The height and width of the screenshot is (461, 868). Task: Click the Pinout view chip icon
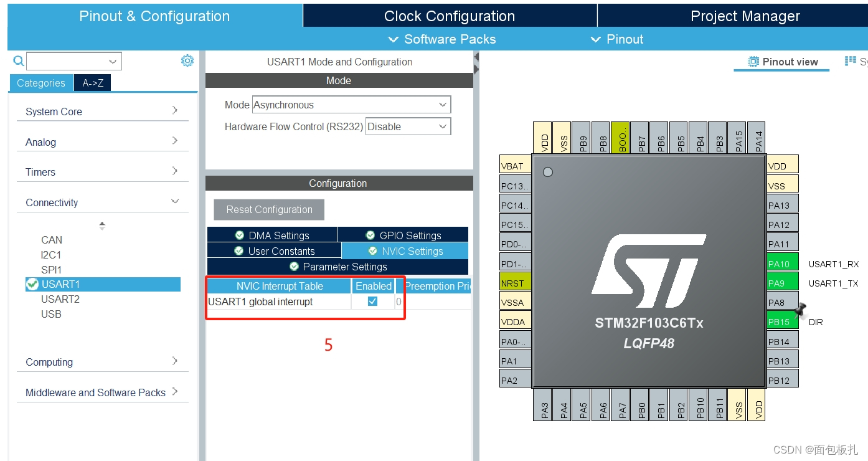[753, 61]
